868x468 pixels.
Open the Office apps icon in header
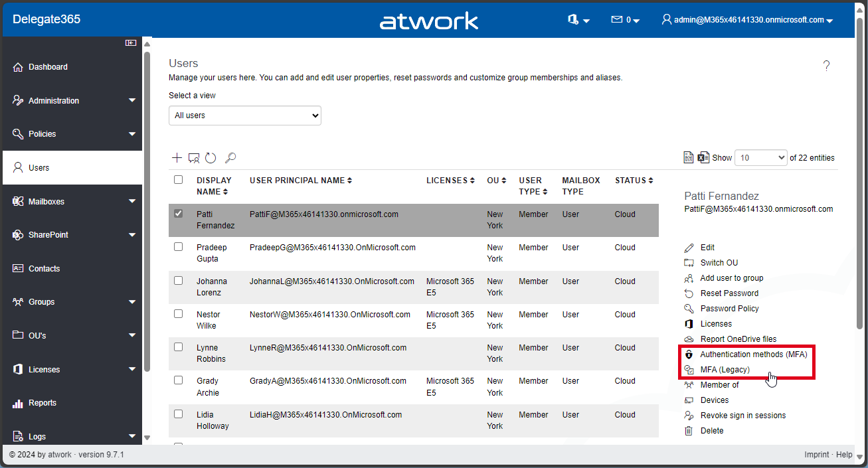point(578,20)
